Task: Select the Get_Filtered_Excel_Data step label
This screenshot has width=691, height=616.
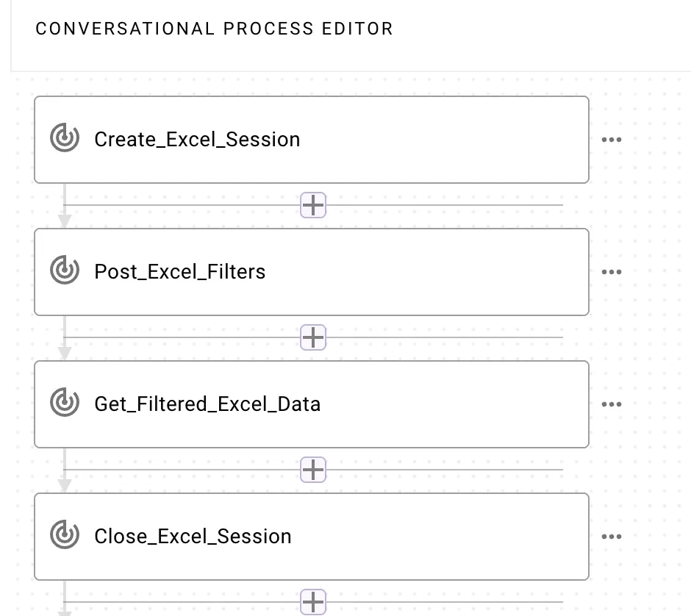Action: (207, 404)
